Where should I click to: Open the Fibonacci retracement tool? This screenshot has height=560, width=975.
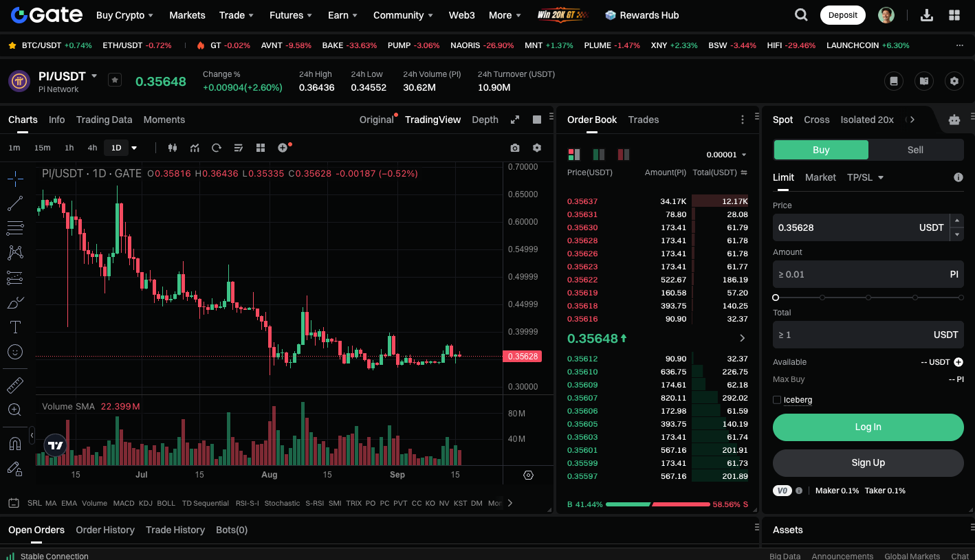[x=15, y=228]
